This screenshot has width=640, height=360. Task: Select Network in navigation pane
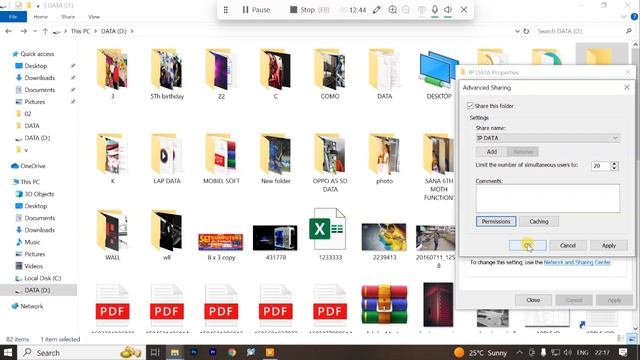(31, 306)
